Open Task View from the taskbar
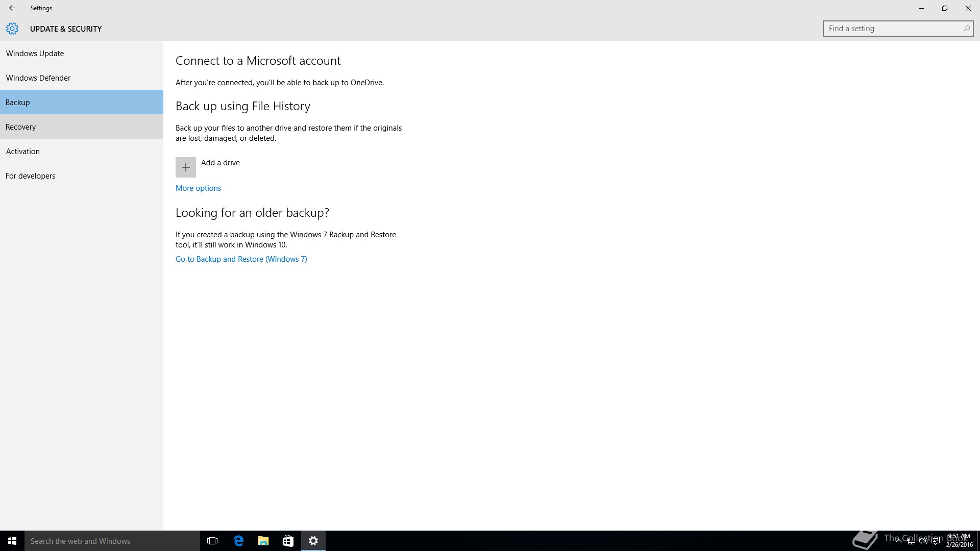Viewport: 980px width, 551px height. point(212,541)
